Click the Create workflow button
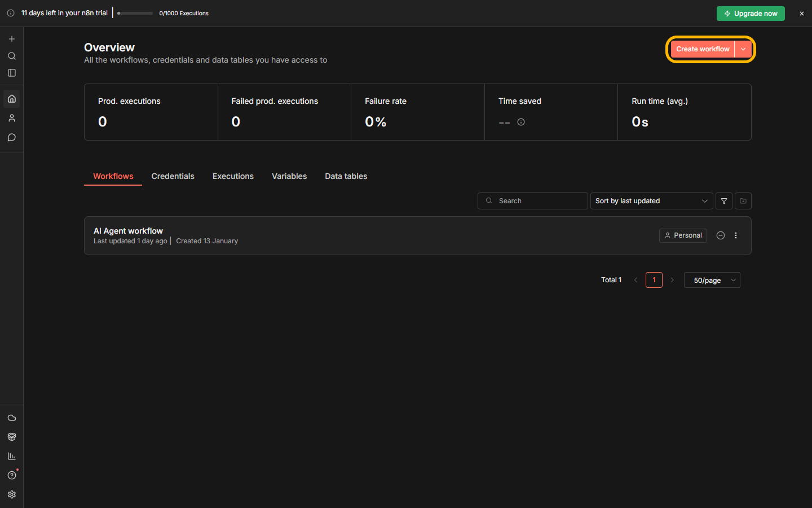 point(703,49)
